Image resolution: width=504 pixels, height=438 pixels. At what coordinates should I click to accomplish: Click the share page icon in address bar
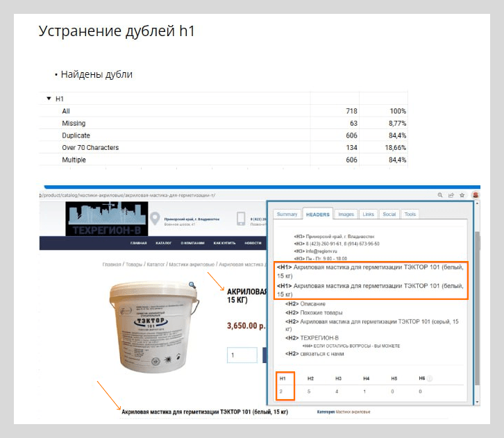point(451,195)
